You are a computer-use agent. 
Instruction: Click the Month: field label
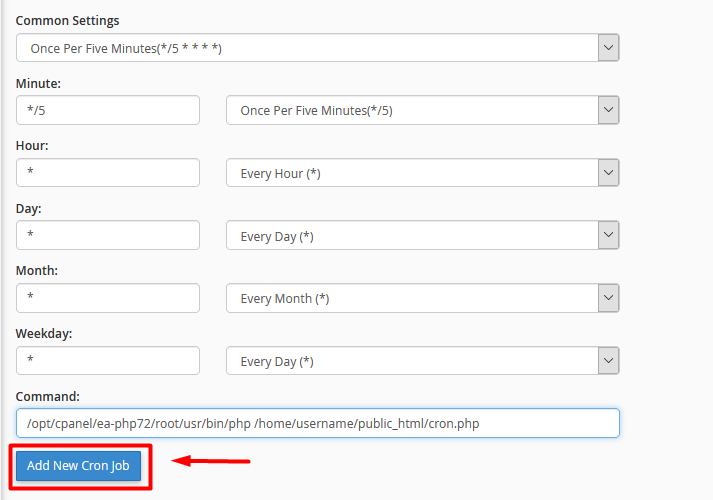coord(37,271)
